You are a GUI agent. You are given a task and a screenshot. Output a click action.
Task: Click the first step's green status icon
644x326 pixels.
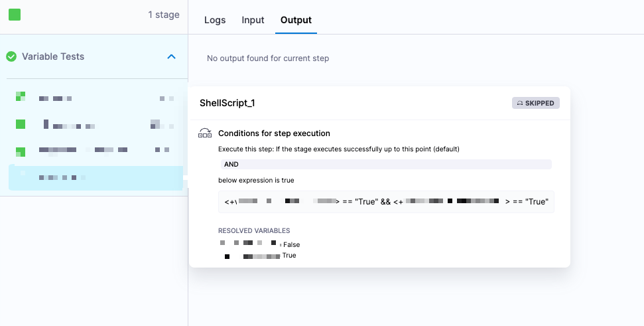click(x=21, y=97)
